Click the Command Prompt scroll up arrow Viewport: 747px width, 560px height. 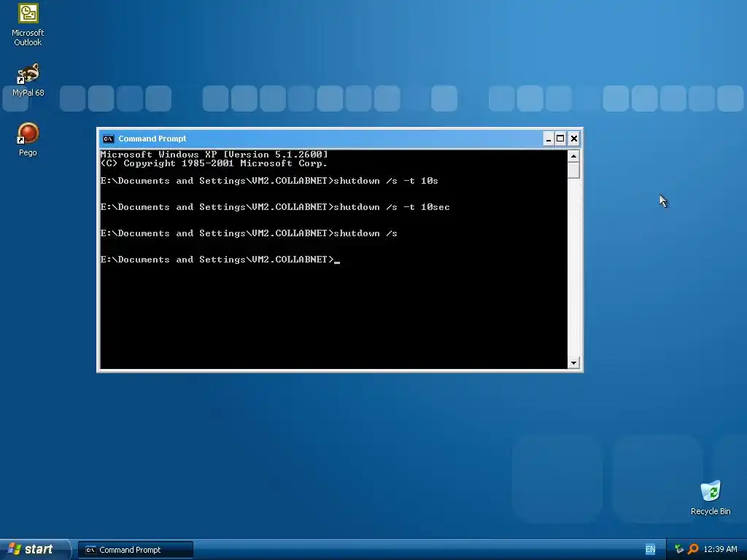573,156
